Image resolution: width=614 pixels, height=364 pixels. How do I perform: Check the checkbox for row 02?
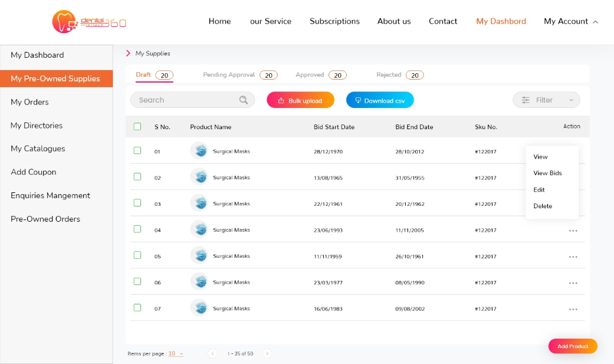[137, 177]
